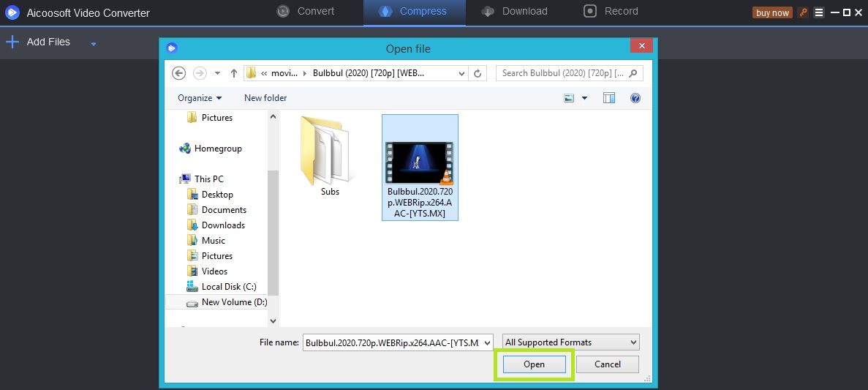The height and width of the screenshot is (390, 868).
Task: Click the Cancel button
Action: coord(607,364)
